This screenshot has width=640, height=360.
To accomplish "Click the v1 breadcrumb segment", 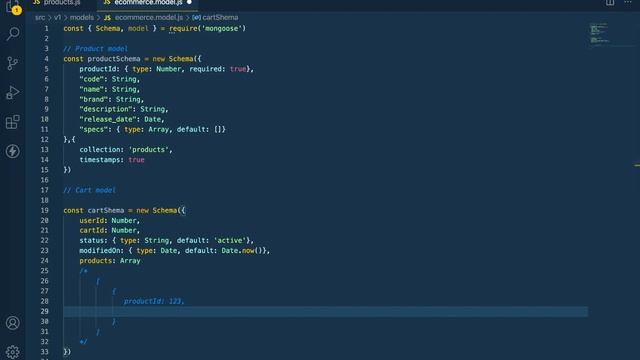I will coord(57,18).
